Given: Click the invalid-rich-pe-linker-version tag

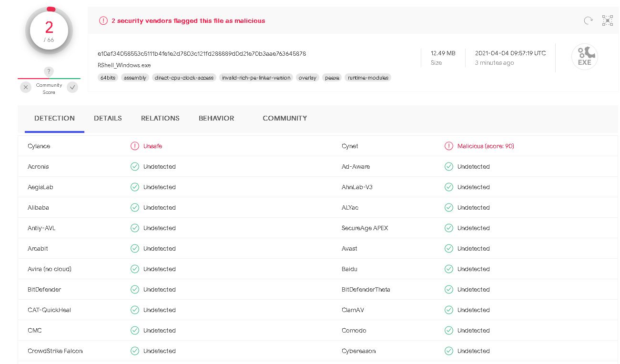Looking at the screenshot, I should coord(256,78).
